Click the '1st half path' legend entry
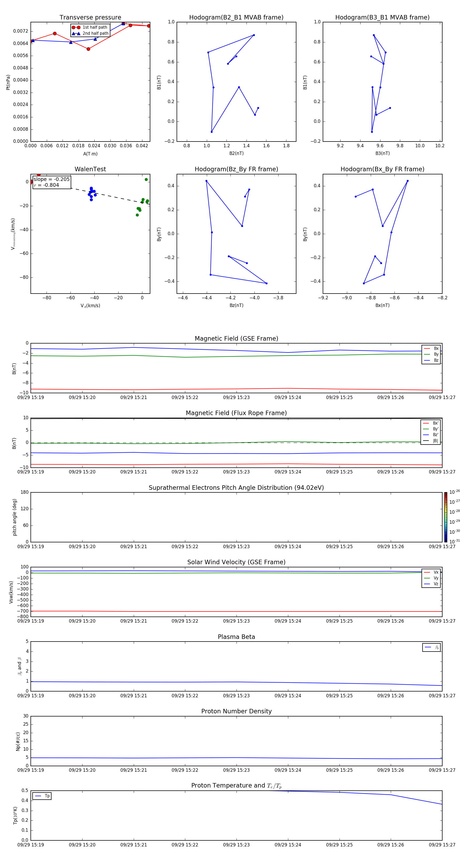The height and width of the screenshot is (868, 473). coord(90,27)
